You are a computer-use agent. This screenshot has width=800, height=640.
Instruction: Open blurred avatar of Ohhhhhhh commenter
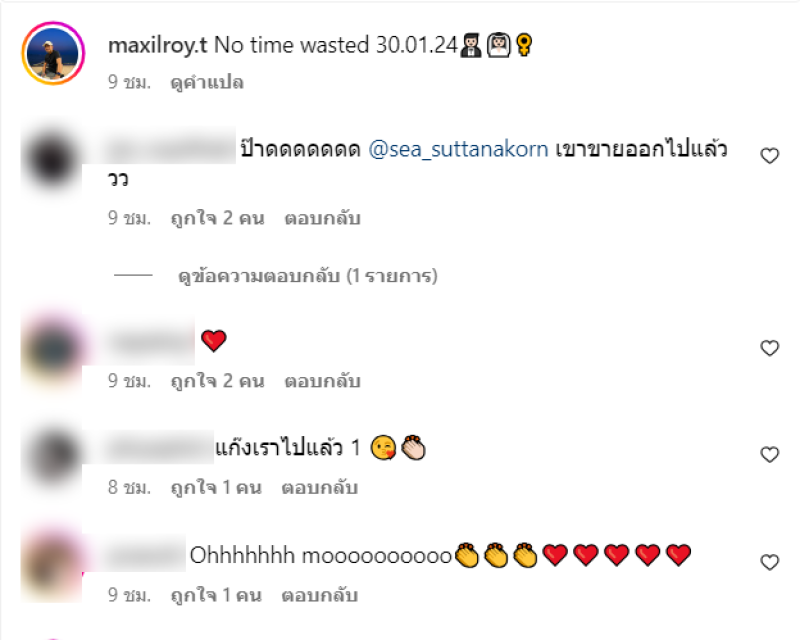(52, 565)
